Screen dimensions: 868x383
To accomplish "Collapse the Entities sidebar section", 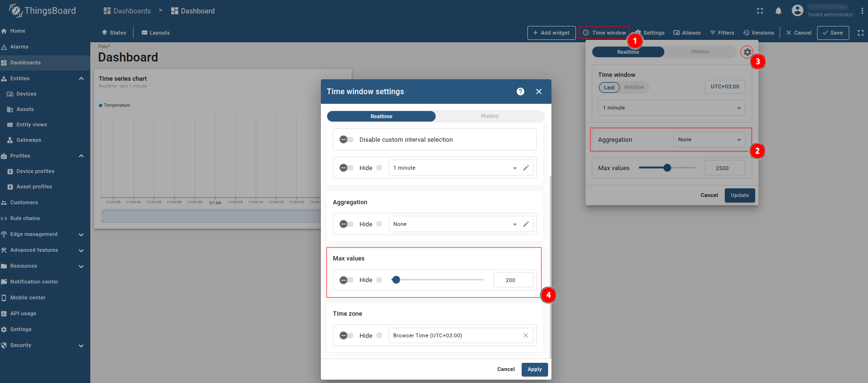I will pyautogui.click(x=81, y=78).
